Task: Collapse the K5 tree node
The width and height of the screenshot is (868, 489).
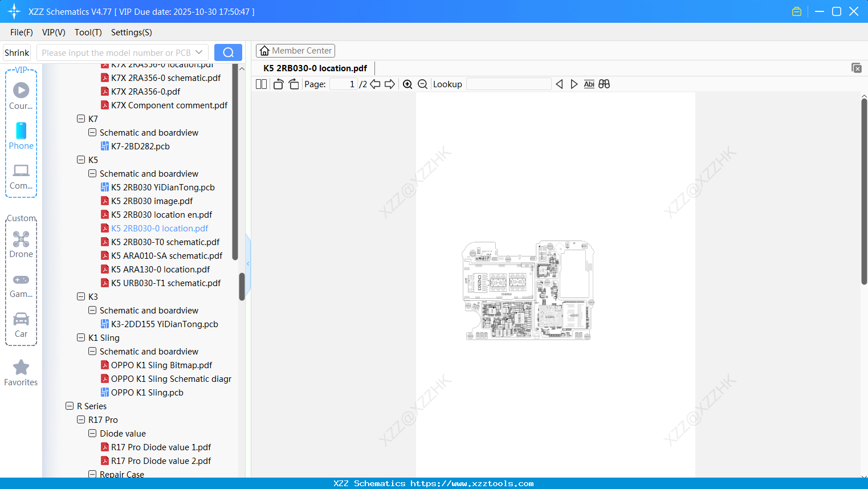Action: point(81,160)
